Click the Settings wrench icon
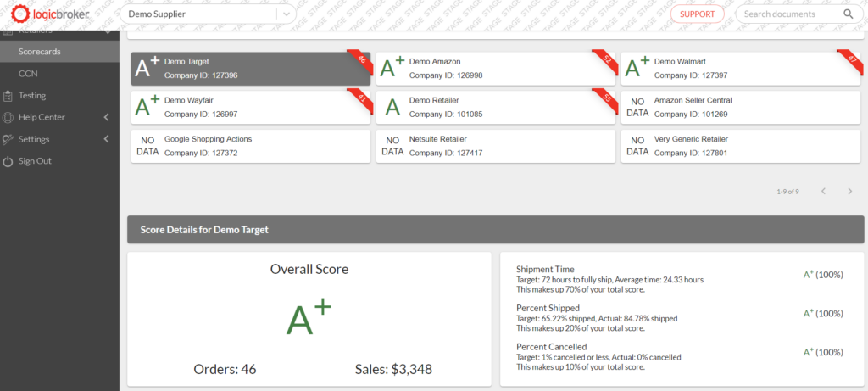Image resolution: width=868 pixels, height=391 pixels. point(8,140)
